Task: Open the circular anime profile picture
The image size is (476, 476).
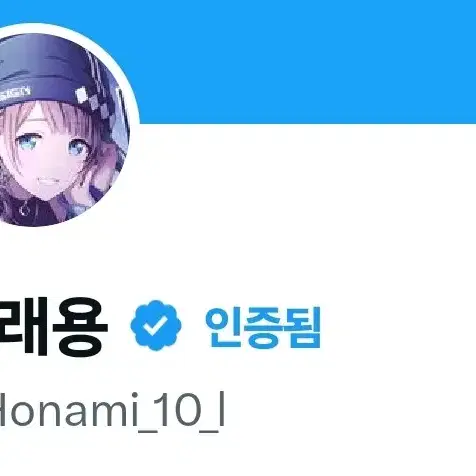Action: [63, 129]
